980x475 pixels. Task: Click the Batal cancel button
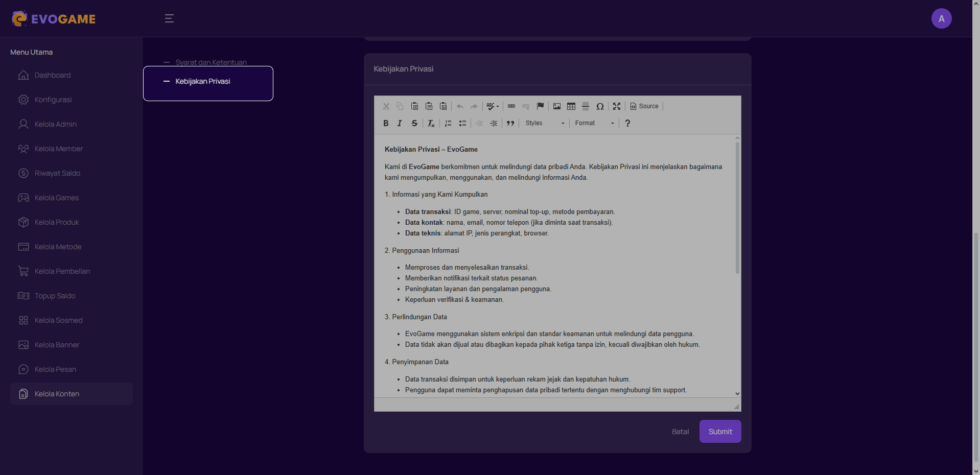(x=680, y=432)
